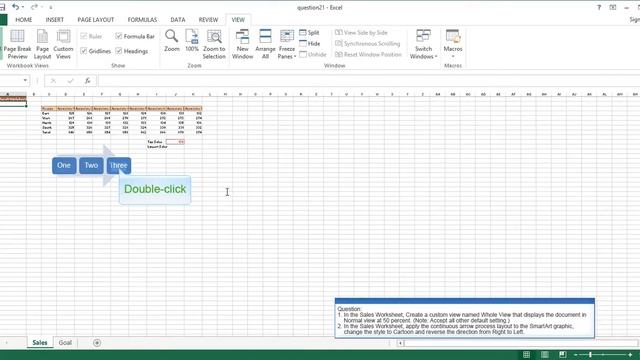Click the Insert Function fx icon
This screenshot has width=640, height=360.
[x=87, y=81]
